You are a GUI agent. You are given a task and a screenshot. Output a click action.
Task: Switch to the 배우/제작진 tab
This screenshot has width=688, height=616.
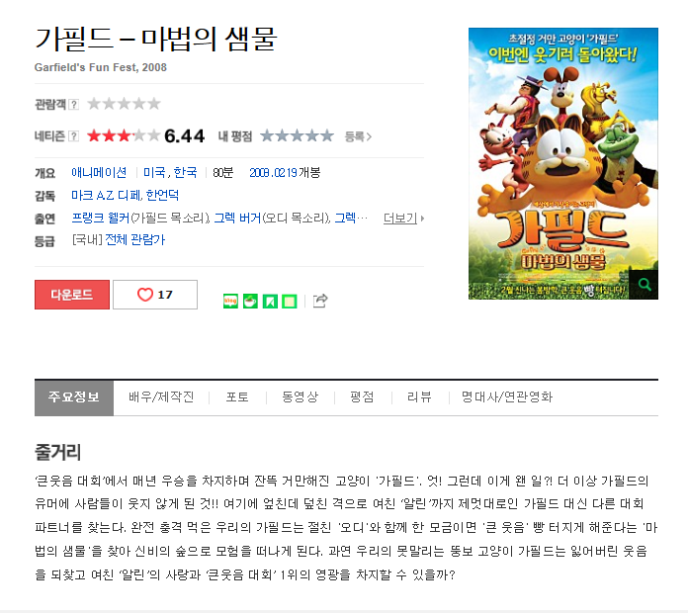(x=161, y=397)
